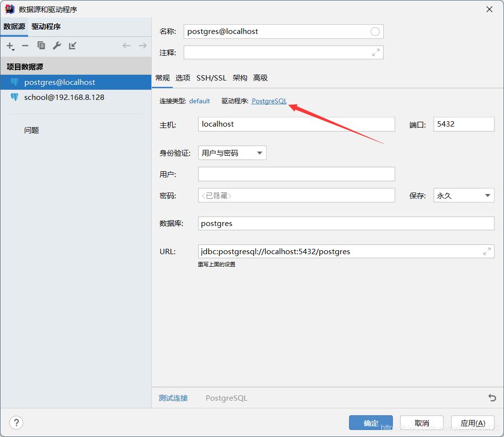Open the 身份验证 authentication dropdown
The image size is (504, 437).
(232, 152)
